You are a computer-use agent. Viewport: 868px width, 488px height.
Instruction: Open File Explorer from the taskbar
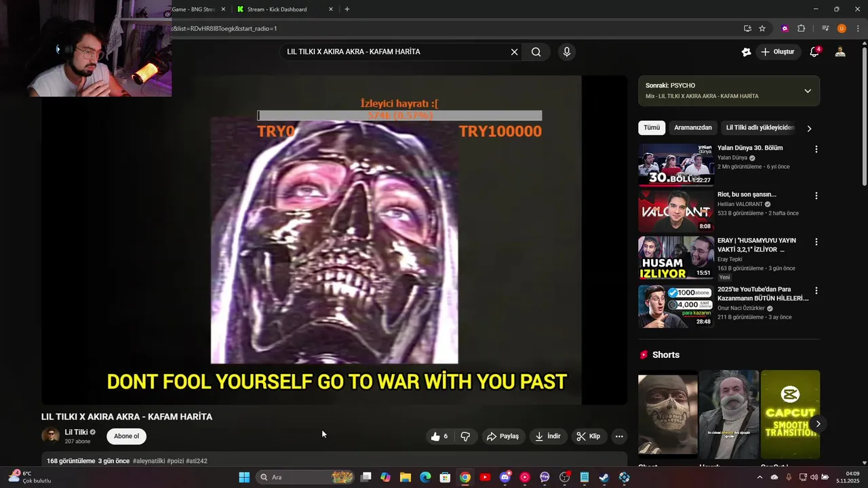(406, 477)
